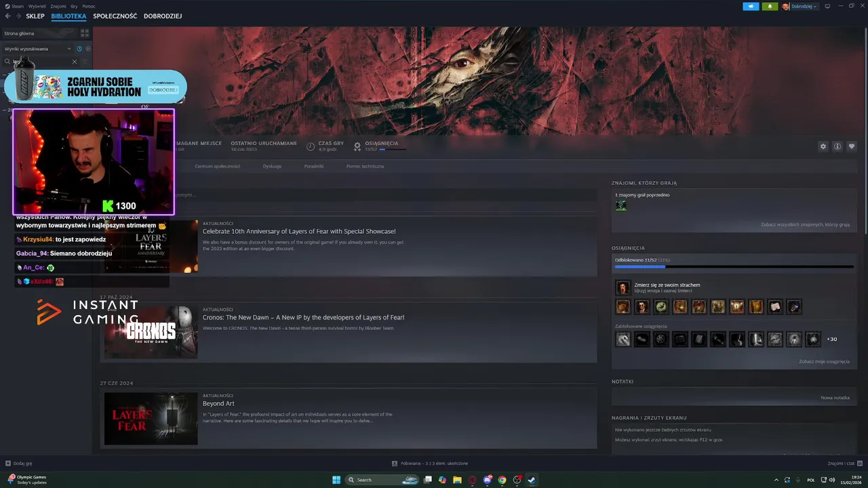The width and height of the screenshot is (868, 488).
Task: Click the friend avatar who played previously
Action: pos(620,205)
